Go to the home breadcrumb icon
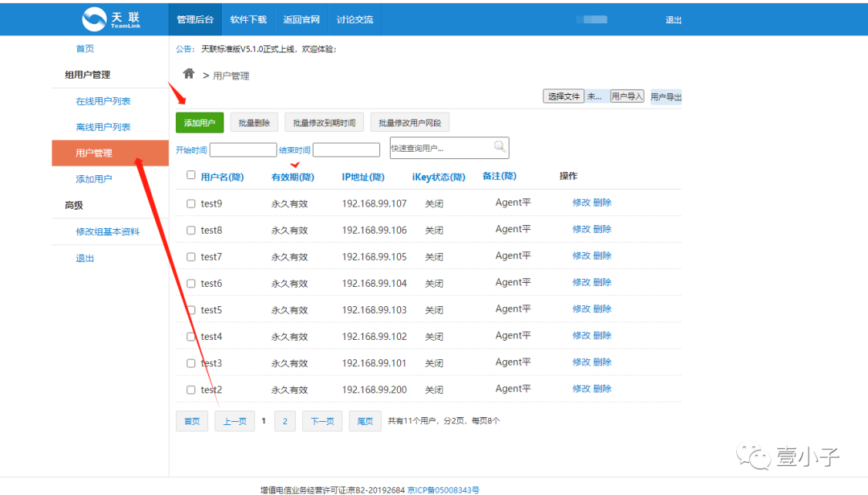The image size is (868, 495). 189,74
